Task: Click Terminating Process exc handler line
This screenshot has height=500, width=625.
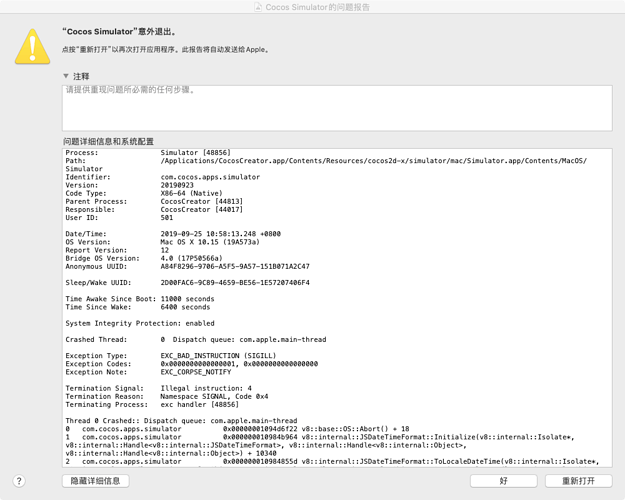Action: pyautogui.click(x=152, y=405)
